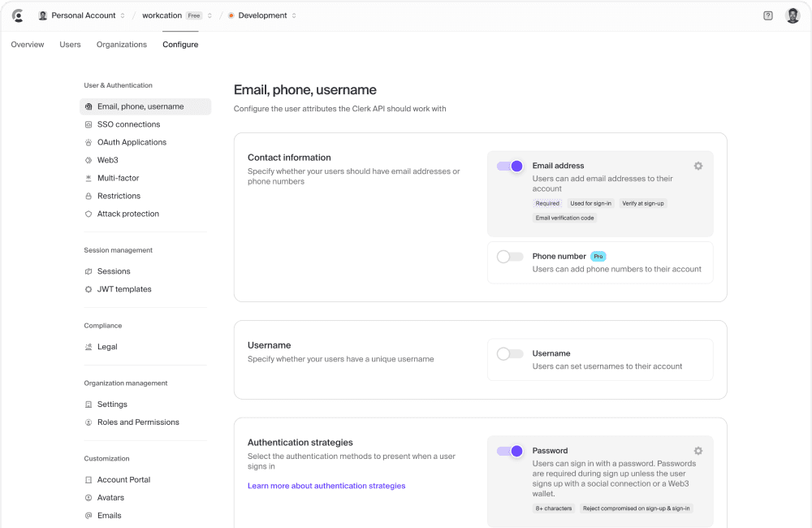This screenshot has width=812, height=528.
Task: Click the Clerk logo icon
Action: tap(18, 15)
